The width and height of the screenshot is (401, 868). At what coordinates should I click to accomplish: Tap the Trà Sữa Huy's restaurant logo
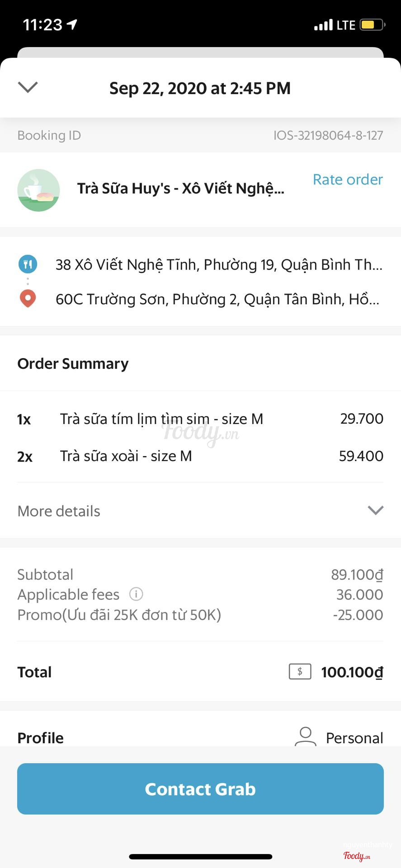pyautogui.click(x=38, y=190)
